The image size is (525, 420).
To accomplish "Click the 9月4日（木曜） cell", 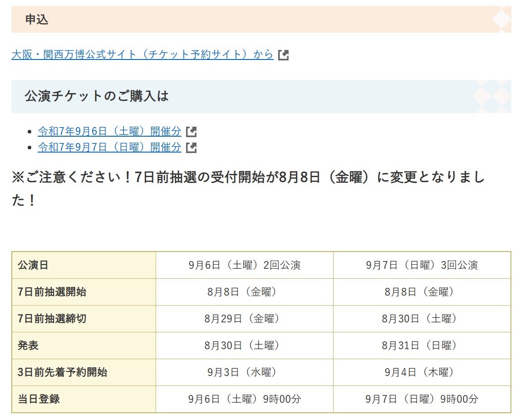I will click(x=422, y=372).
